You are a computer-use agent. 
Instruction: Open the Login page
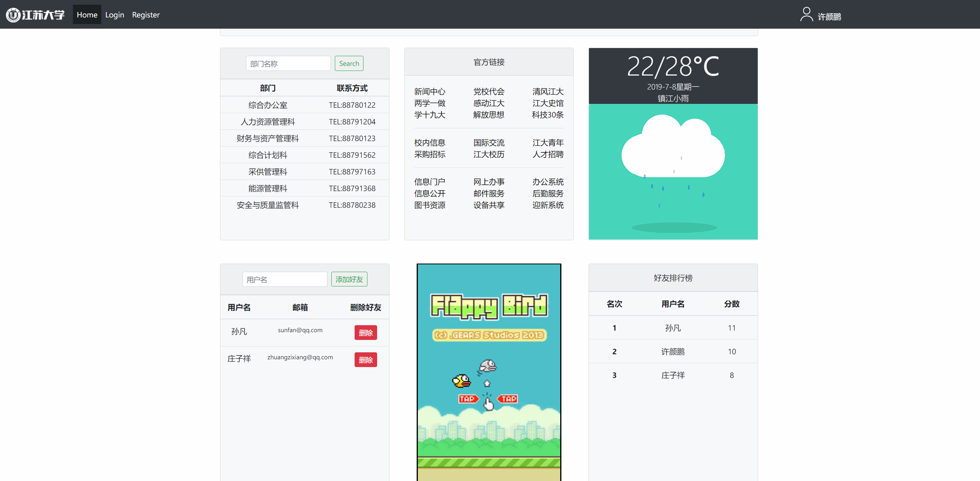pyautogui.click(x=114, y=15)
